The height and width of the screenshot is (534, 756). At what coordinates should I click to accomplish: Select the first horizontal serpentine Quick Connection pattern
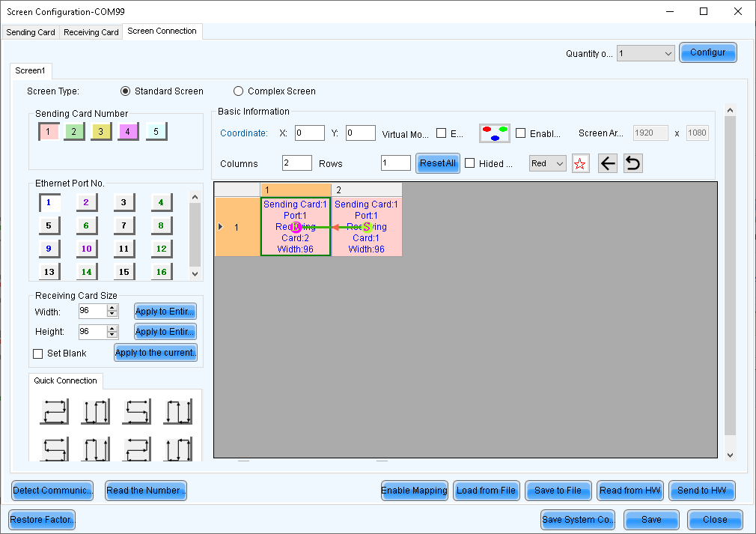point(54,410)
